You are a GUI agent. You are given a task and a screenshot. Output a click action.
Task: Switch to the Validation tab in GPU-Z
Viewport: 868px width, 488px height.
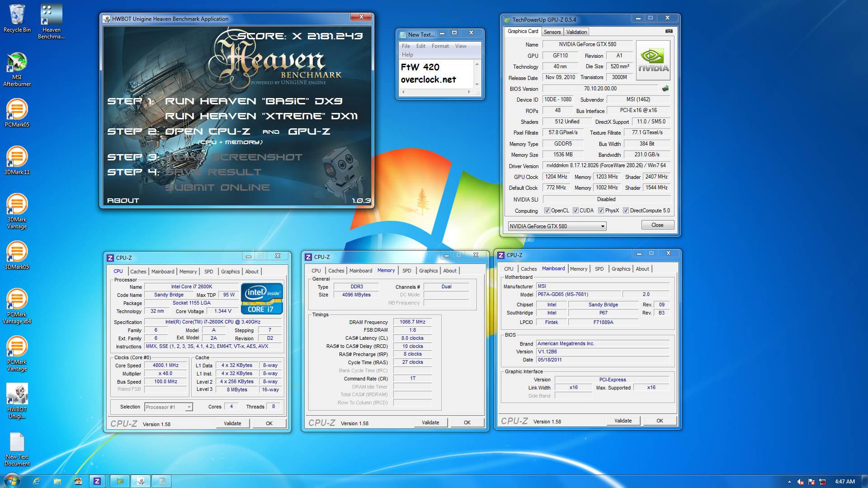(x=576, y=32)
